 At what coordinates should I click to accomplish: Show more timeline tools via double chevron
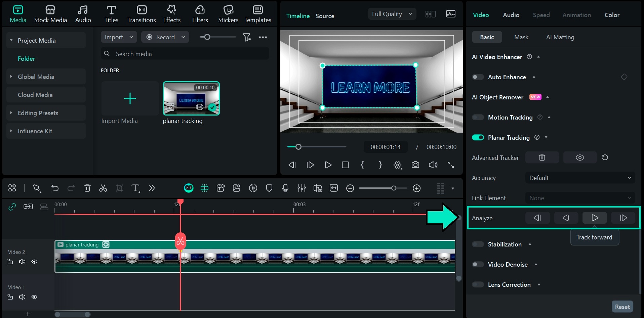tap(152, 188)
